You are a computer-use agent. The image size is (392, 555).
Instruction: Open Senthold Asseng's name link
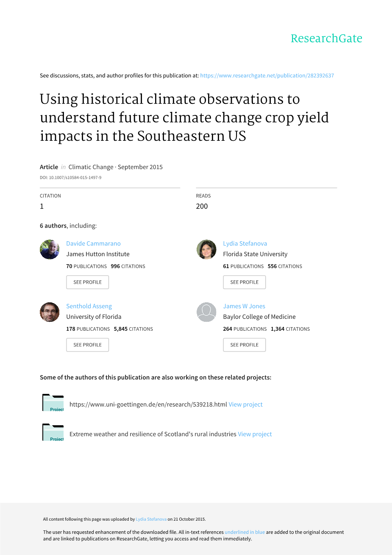click(x=89, y=306)
